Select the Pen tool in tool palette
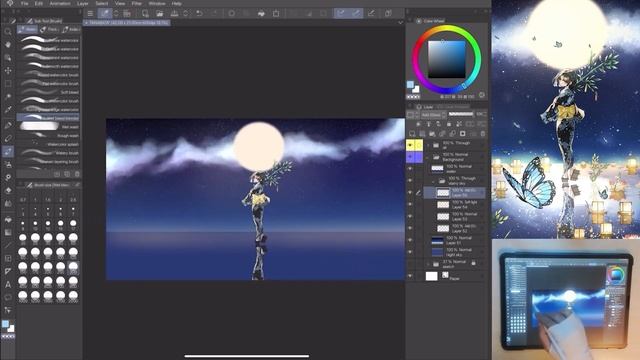 pyautogui.click(x=8, y=125)
